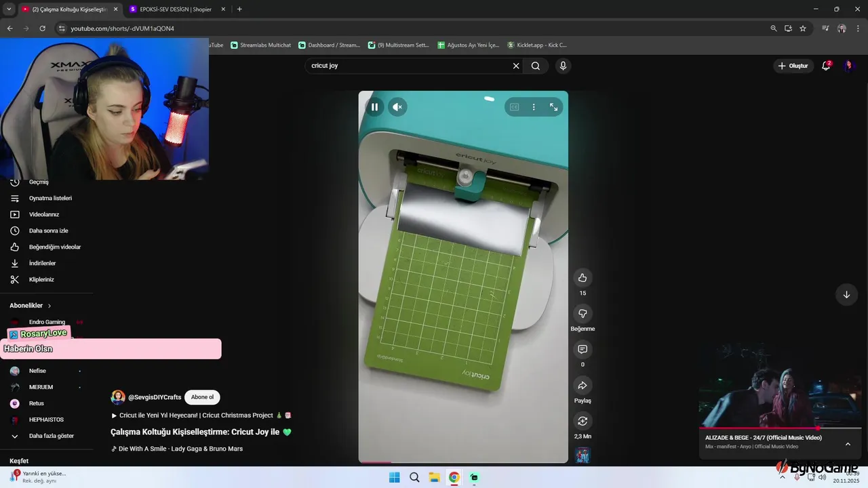Click the ALIZADE & BEGE miniplayer video

click(x=781, y=385)
